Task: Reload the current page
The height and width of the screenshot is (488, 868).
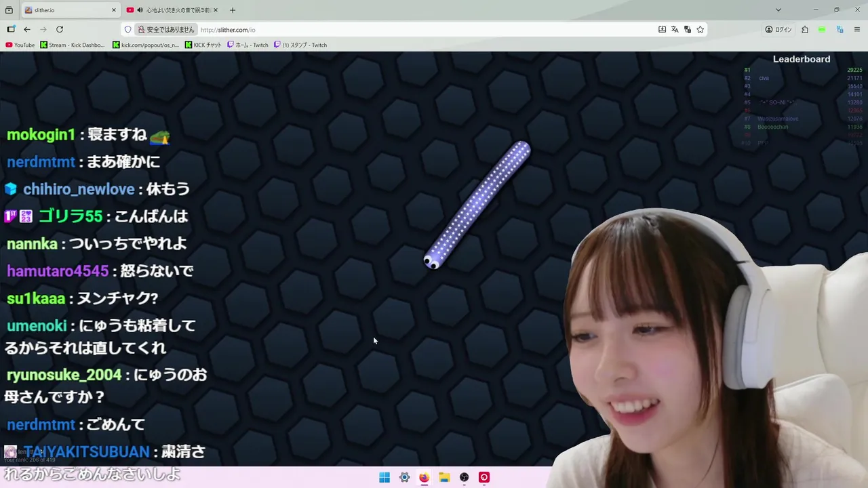Action: coord(60,29)
